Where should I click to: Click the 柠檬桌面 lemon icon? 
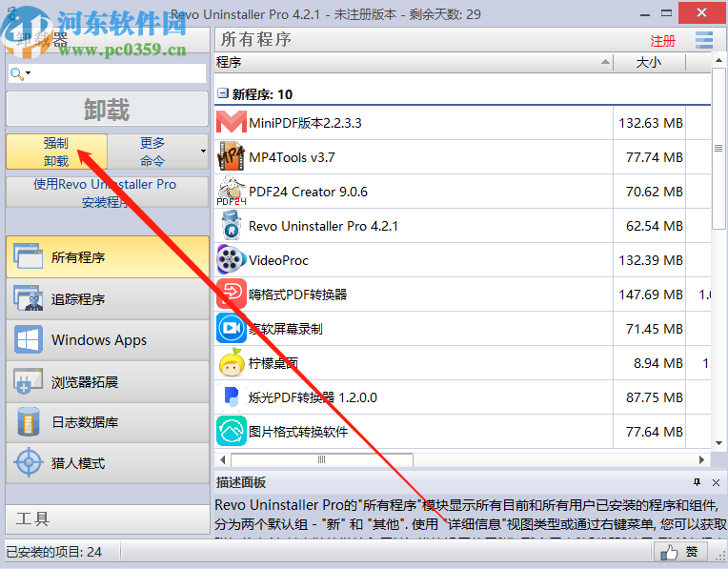tap(231, 363)
